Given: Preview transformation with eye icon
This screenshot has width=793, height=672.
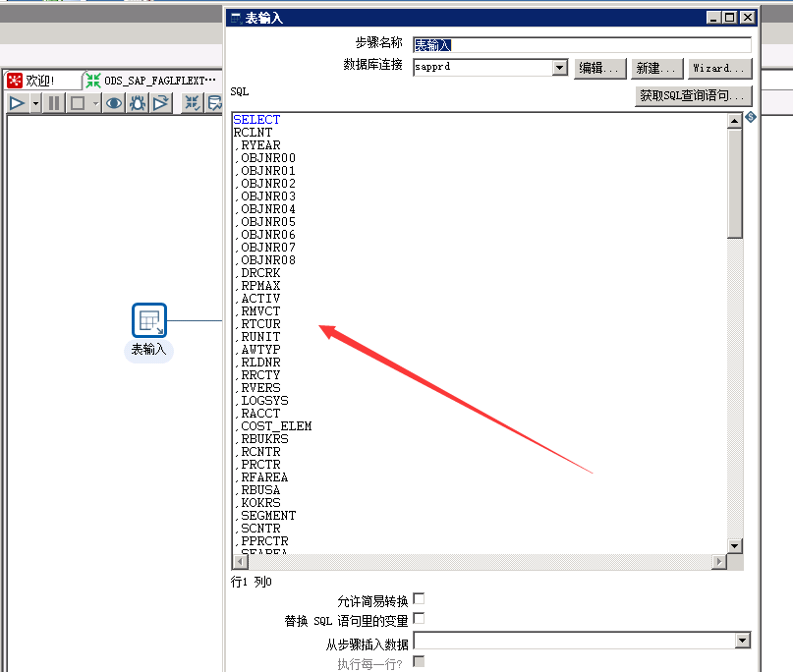Looking at the screenshot, I should point(114,104).
